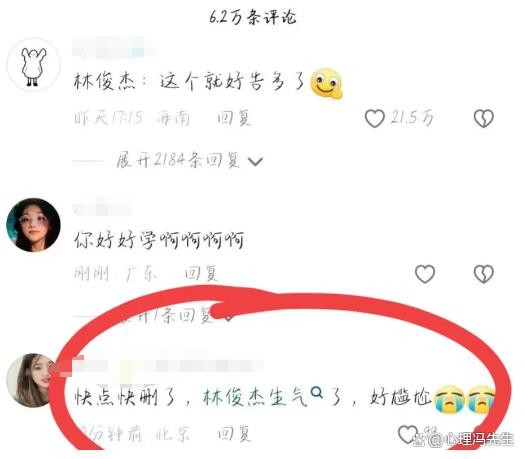Expand 展开2184条回复 replies
This screenshot has height=459, width=525.
coord(178,160)
